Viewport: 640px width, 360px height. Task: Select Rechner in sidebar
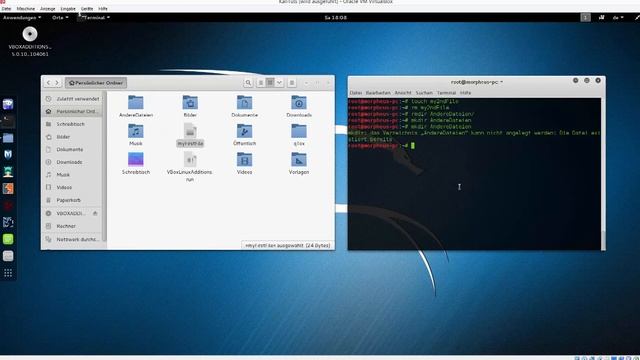pos(73,226)
